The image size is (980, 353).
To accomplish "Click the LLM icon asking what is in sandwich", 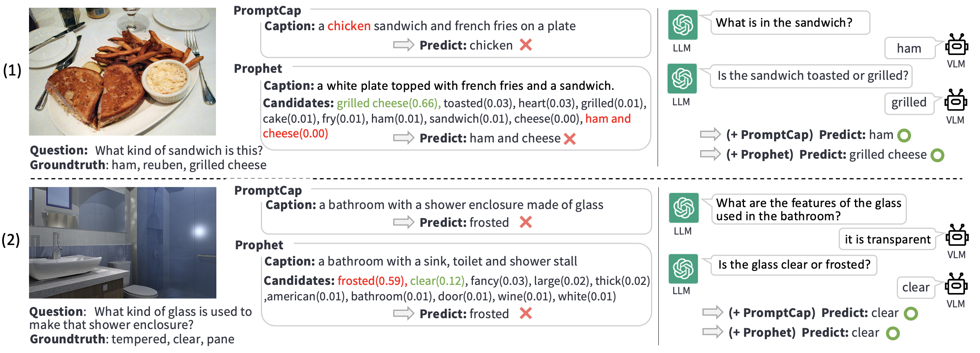I will pyautogui.click(x=683, y=25).
